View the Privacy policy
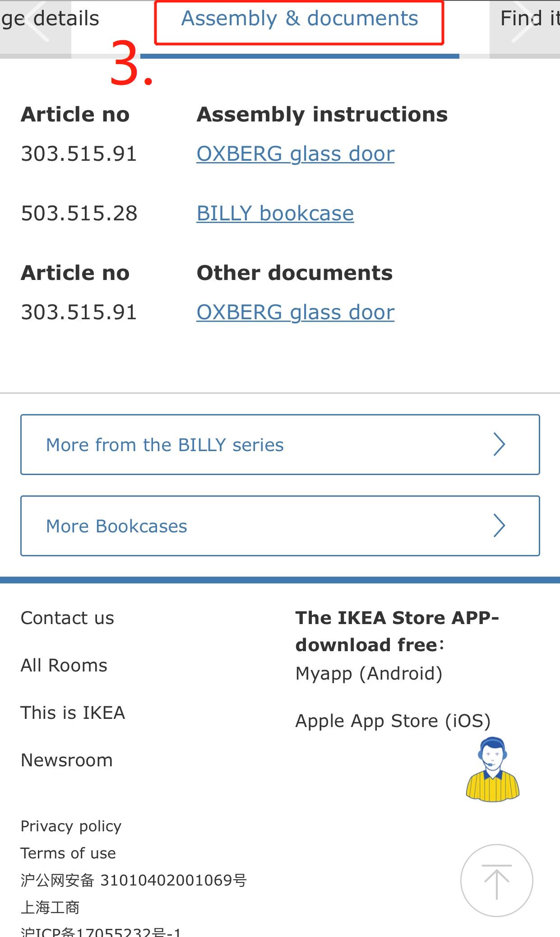This screenshot has width=560, height=937. pyautogui.click(x=70, y=826)
